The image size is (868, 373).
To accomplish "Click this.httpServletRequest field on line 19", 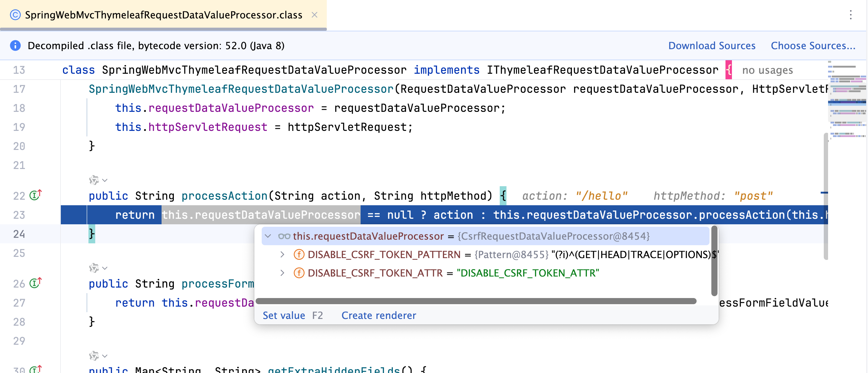I will point(191,127).
